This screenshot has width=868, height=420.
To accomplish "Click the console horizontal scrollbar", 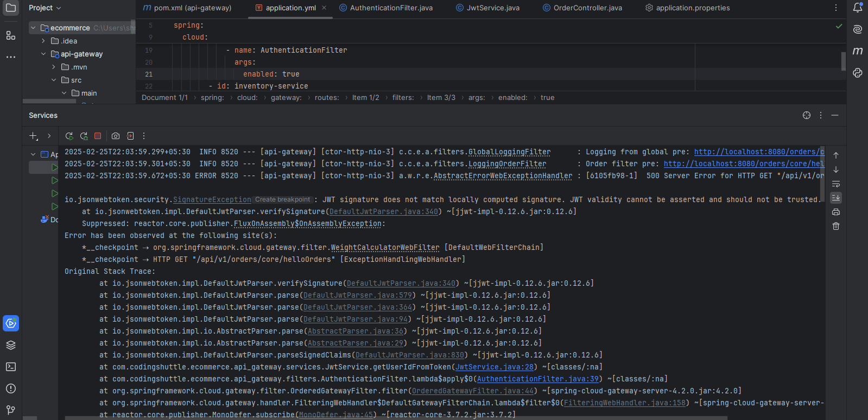I will pyautogui.click(x=396, y=418).
